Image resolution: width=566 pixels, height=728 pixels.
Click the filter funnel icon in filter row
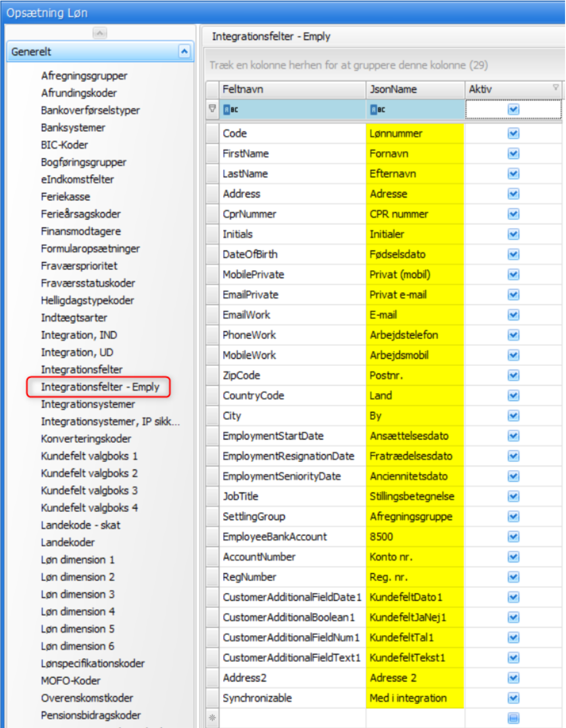(x=212, y=108)
